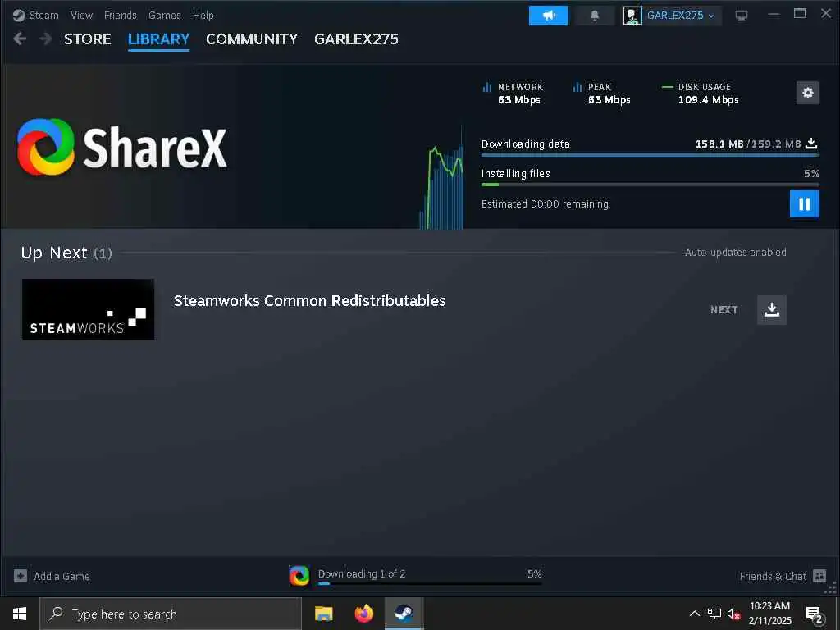Click the Add a Game label
This screenshot has width=840, height=630.
tap(62, 576)
